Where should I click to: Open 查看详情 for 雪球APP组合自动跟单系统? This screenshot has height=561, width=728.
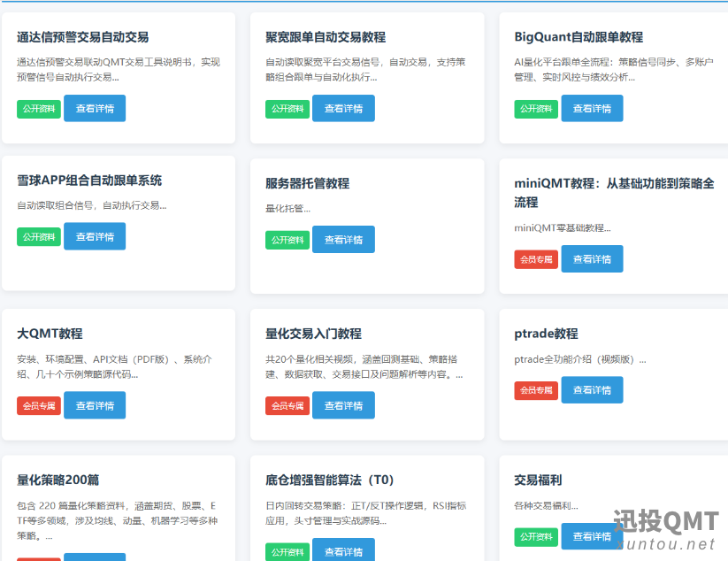95,237
